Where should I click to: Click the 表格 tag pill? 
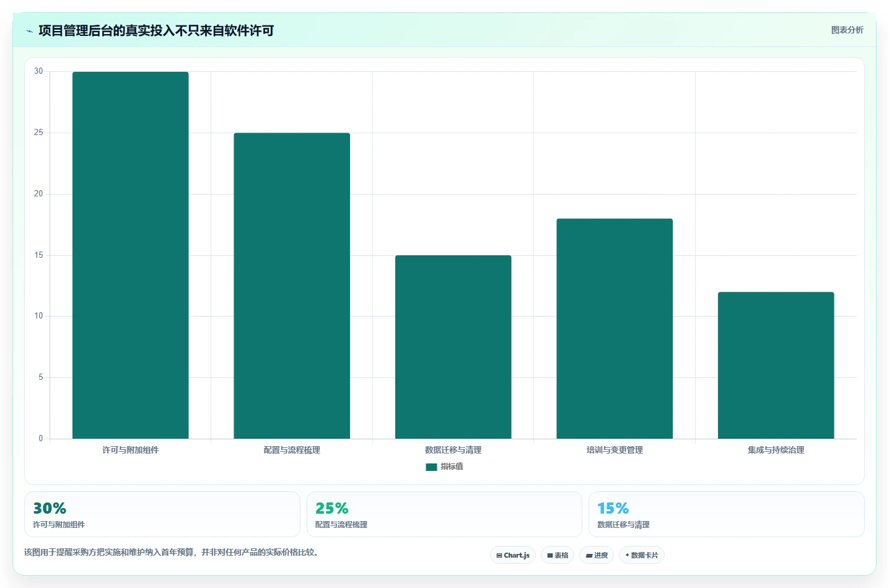pos(558,555)
